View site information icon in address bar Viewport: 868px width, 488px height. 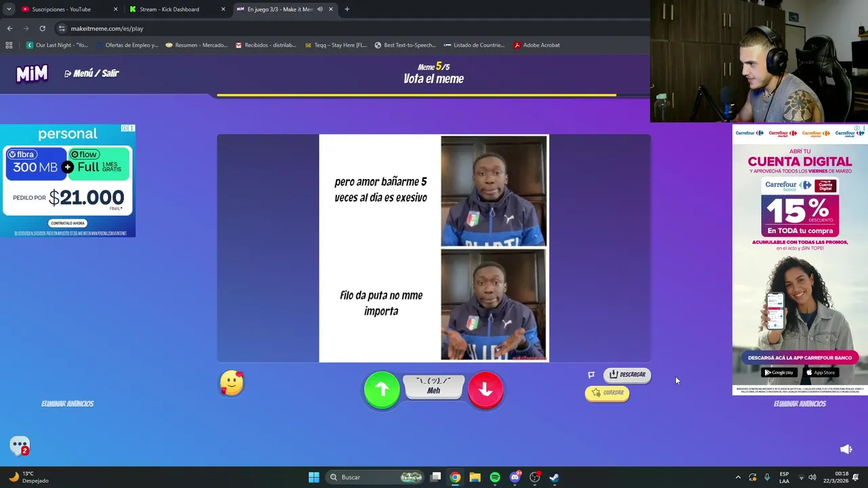(62, 28)
